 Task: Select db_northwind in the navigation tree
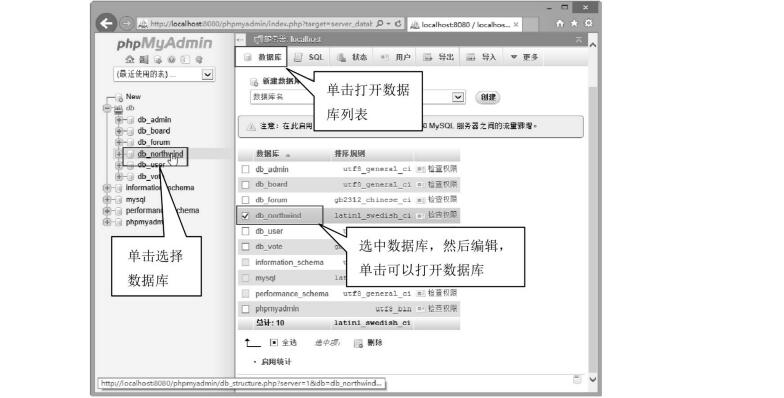pyautogui.click(x=160, y=154)
